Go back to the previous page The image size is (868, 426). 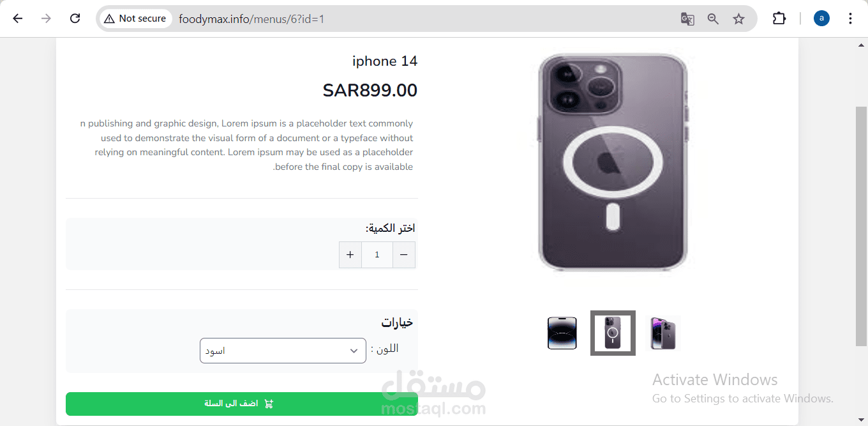pyautogui.click(x=18, y=19)
